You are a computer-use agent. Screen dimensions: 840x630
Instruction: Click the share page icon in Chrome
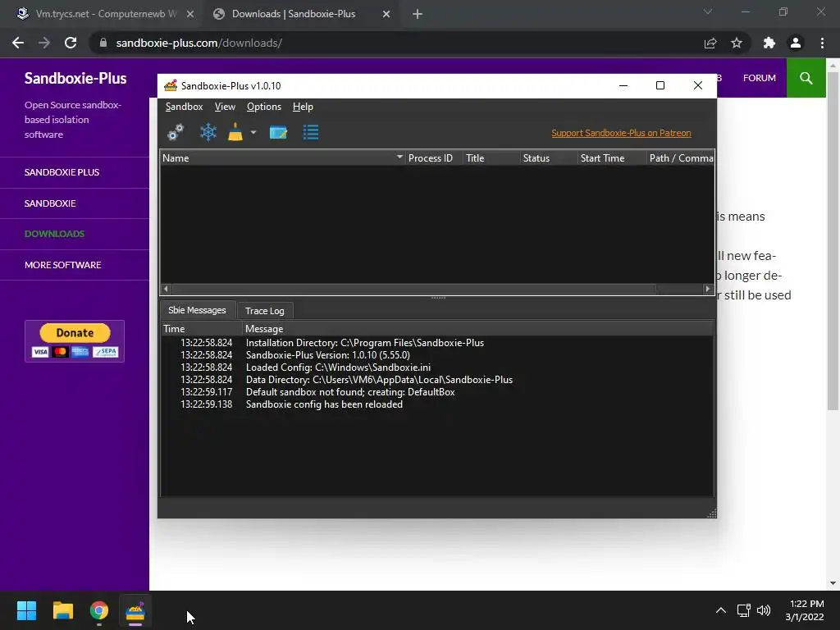point(710,43)
